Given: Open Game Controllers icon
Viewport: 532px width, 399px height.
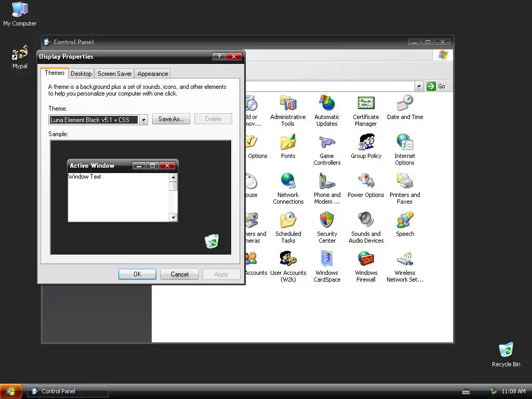Looking at the screenshot, I should (x=327, y=150).
